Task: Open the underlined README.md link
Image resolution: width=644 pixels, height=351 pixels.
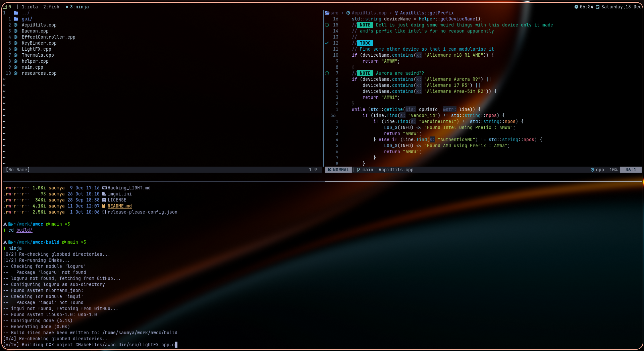Action: point(120,206)
